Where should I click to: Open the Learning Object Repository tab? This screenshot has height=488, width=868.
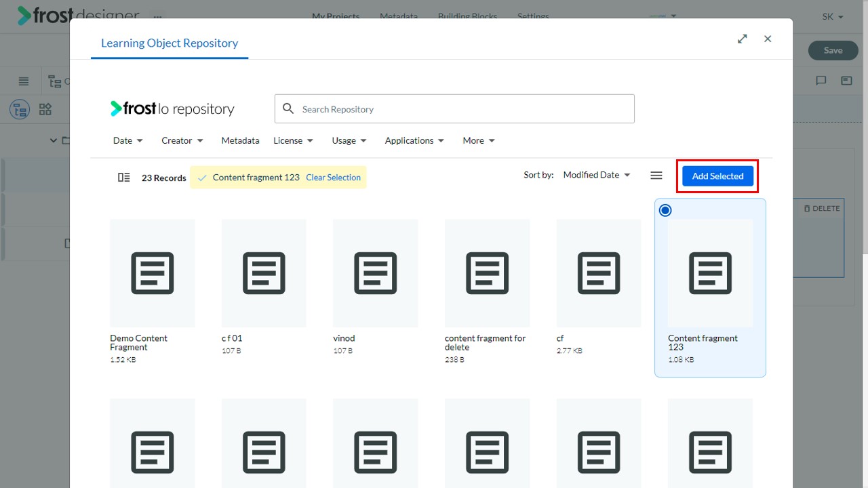tap(170, 43)
